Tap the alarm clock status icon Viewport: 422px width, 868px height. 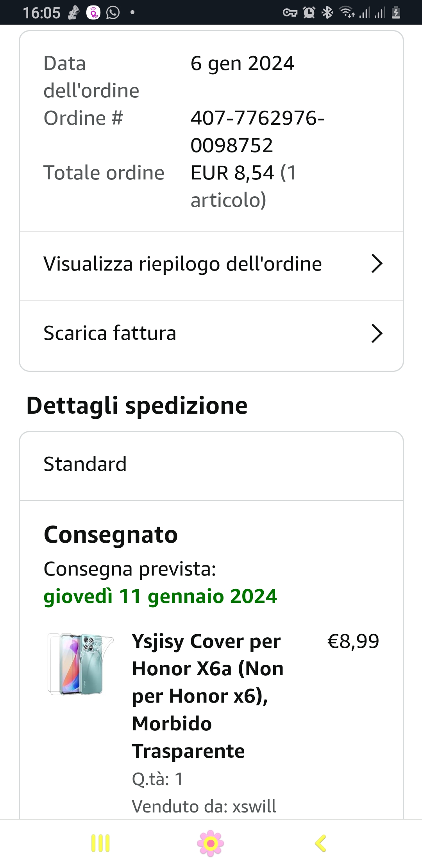tap(309, 13)
